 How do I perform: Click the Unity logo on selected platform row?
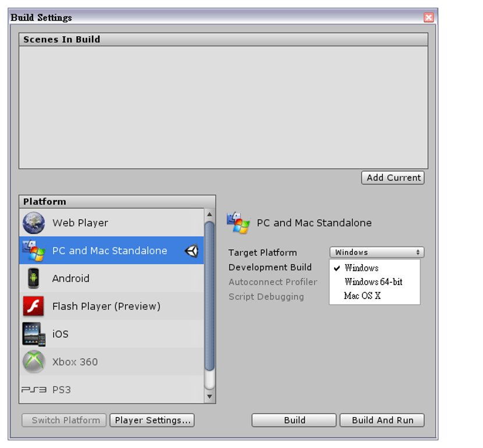pyautogui.click(x=191, y=251)
